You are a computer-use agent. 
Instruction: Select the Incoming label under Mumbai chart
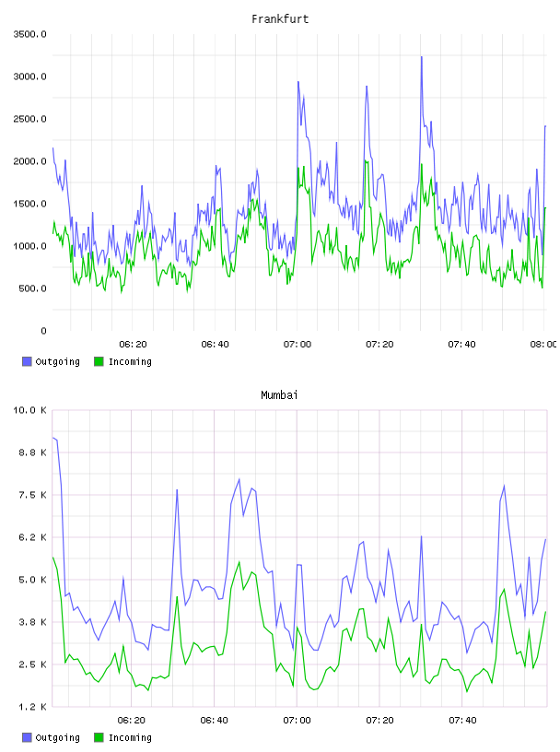point(130,737)
